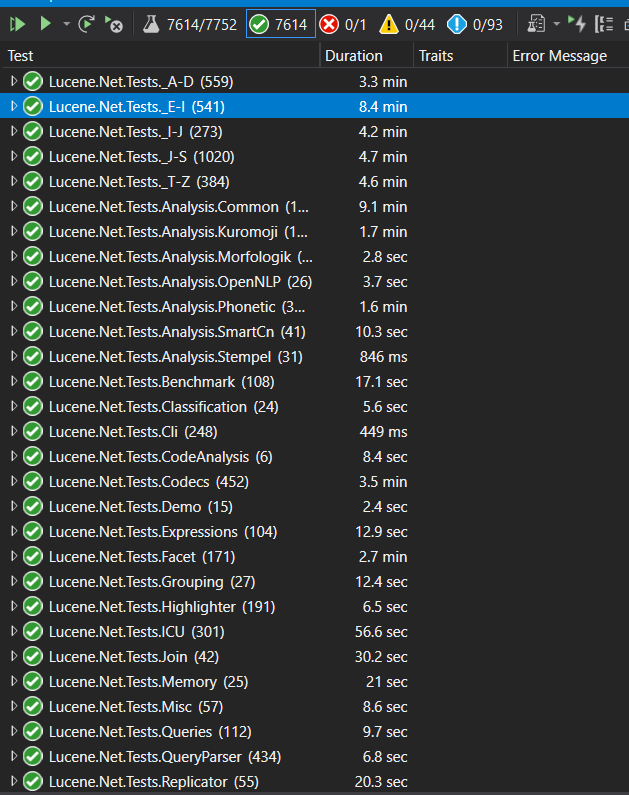Click passed icon of Analysis.Phonetic row
This screenshot has height=795, width=629.
coord(33,307)
